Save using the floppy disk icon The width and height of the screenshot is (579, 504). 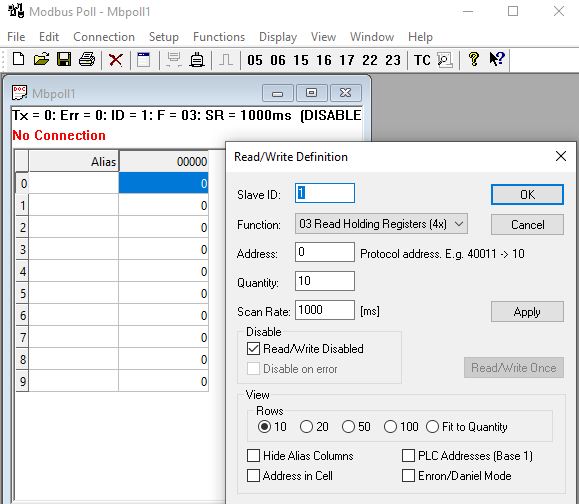(64, 59)
